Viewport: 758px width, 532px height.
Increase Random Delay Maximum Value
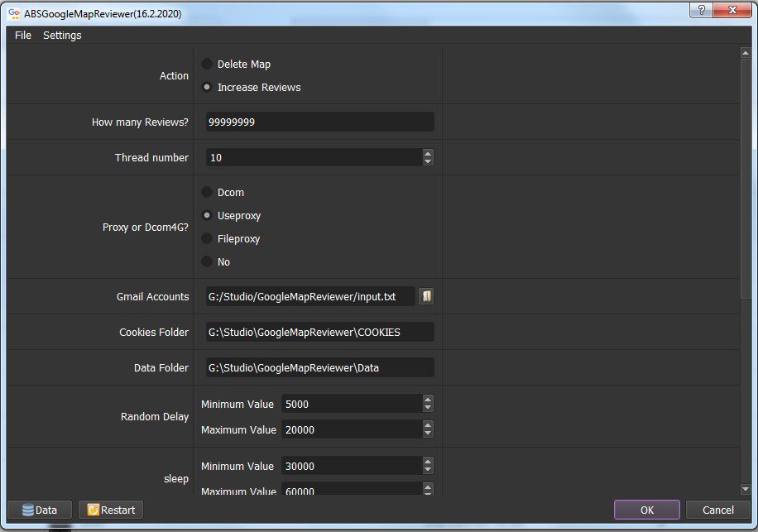428,425
